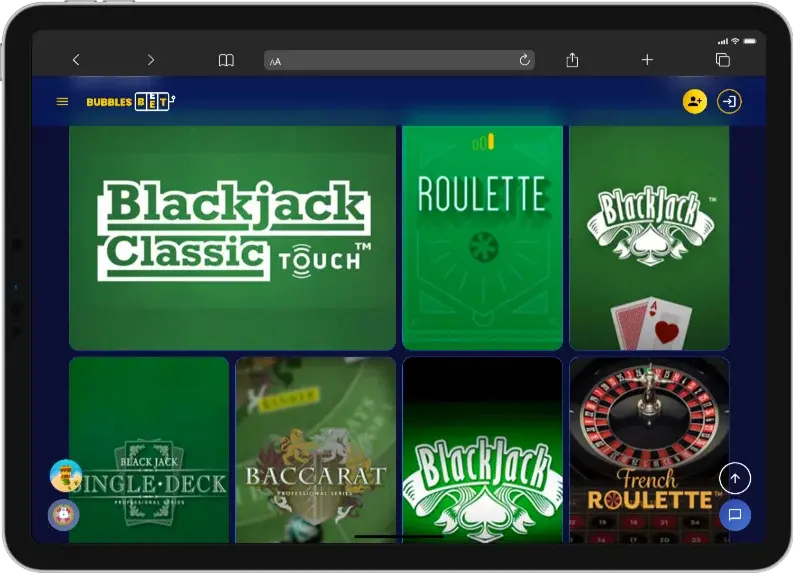793x573 pixels.
Task: Go forward with the browser forward arrow
Action: (151, 60)
